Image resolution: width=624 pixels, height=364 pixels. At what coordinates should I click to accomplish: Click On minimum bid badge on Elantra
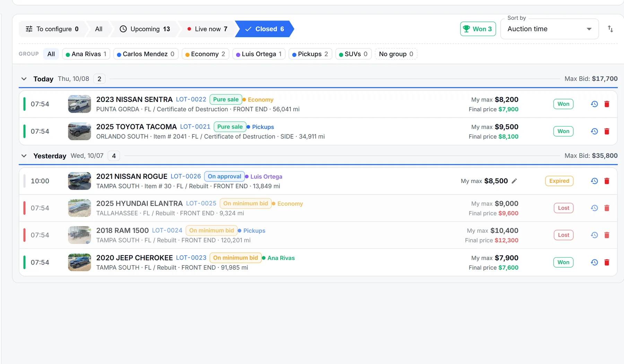tap(245, 203)
